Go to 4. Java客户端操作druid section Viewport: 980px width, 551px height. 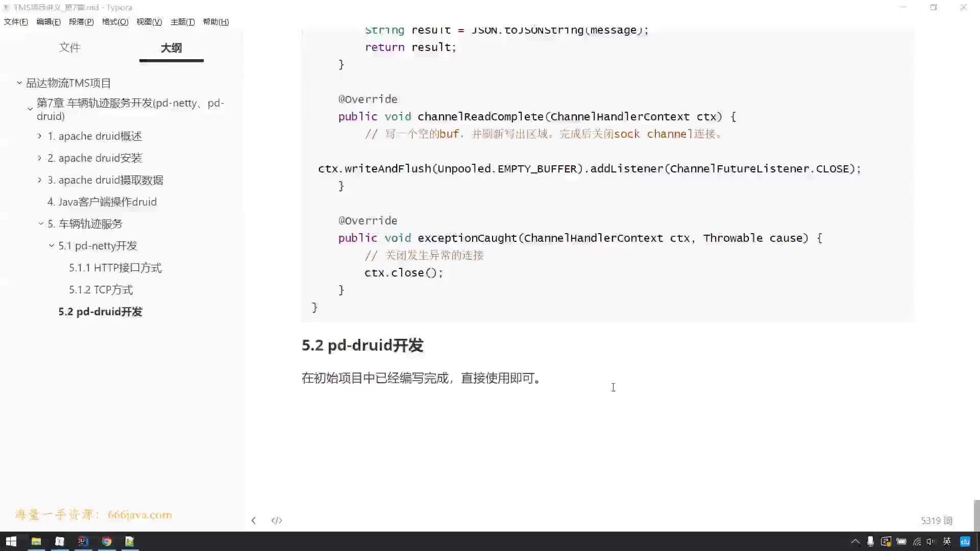click(x=102, y=202)
